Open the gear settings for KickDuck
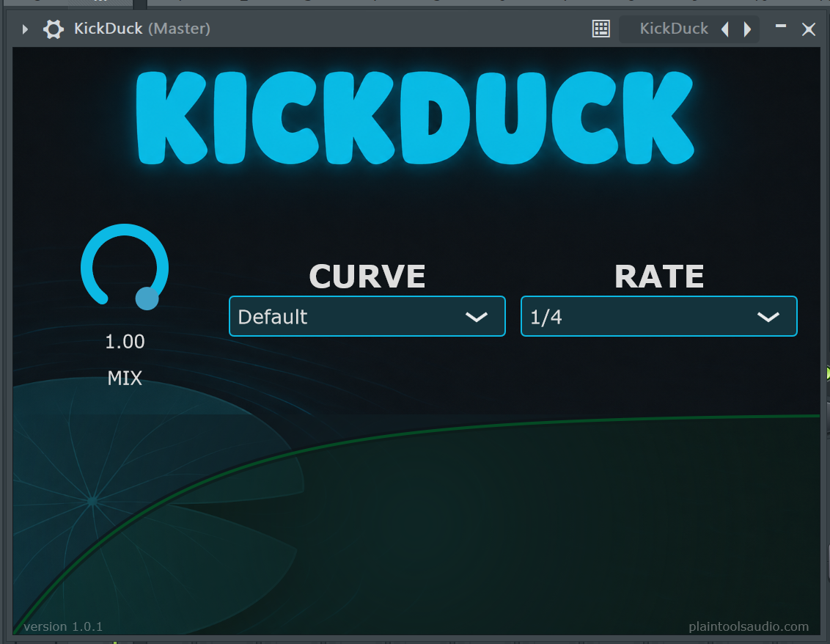The image size is (830, 644). click(54, 29)
